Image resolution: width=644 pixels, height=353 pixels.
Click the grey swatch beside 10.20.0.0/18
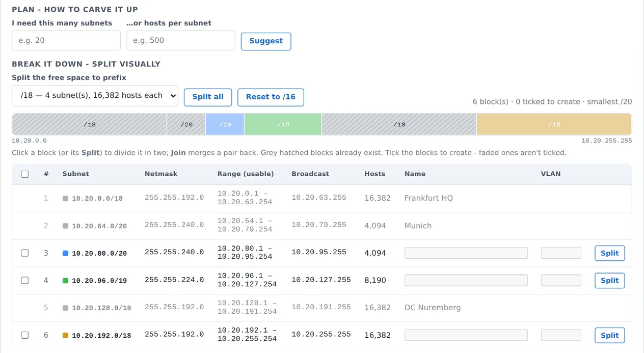tap(65, 198)
